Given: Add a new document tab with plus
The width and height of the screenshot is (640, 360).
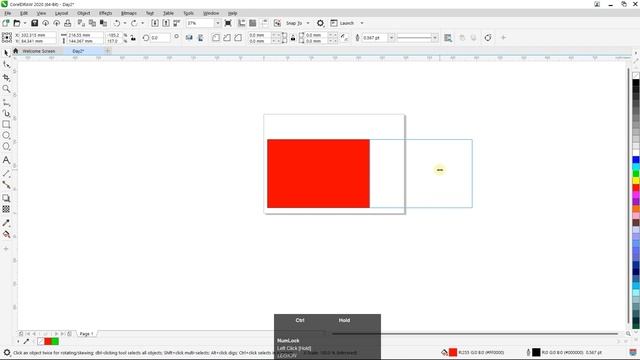Looking at the screenshot, I should pyautogui.click(x=108, y=51).
